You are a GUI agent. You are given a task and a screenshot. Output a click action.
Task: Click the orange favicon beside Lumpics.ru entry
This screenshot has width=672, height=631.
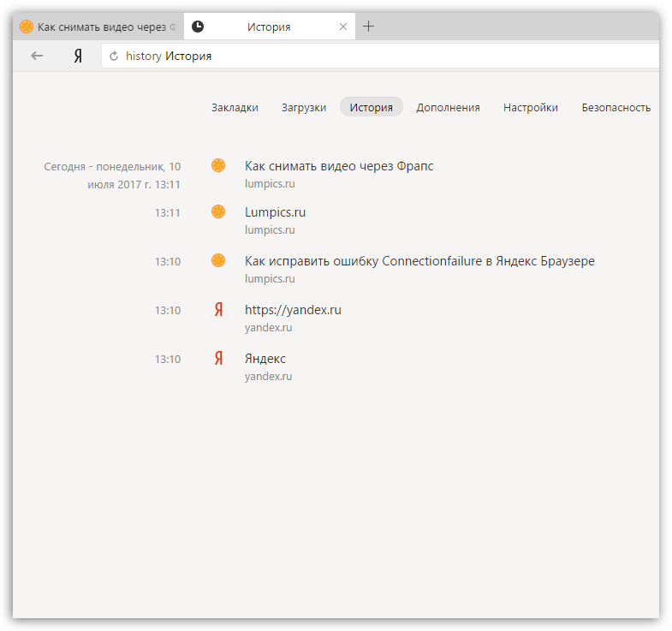coord(218,211)
